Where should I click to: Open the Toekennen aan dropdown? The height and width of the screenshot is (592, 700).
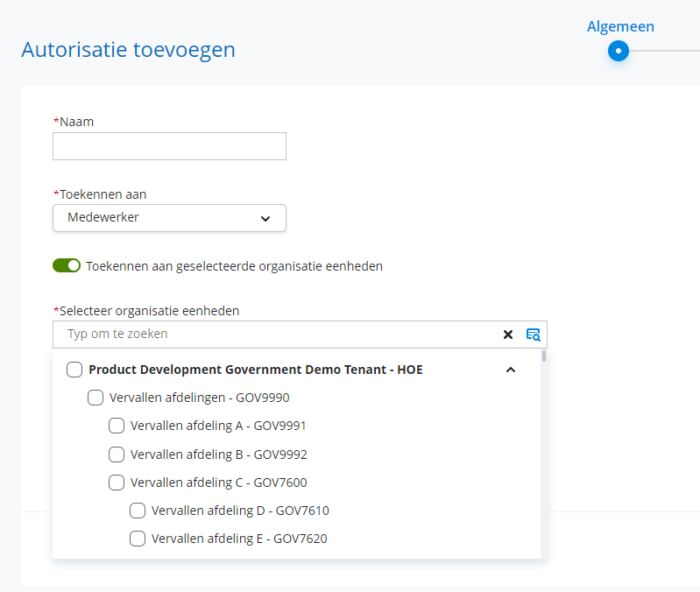click(169, 218)
